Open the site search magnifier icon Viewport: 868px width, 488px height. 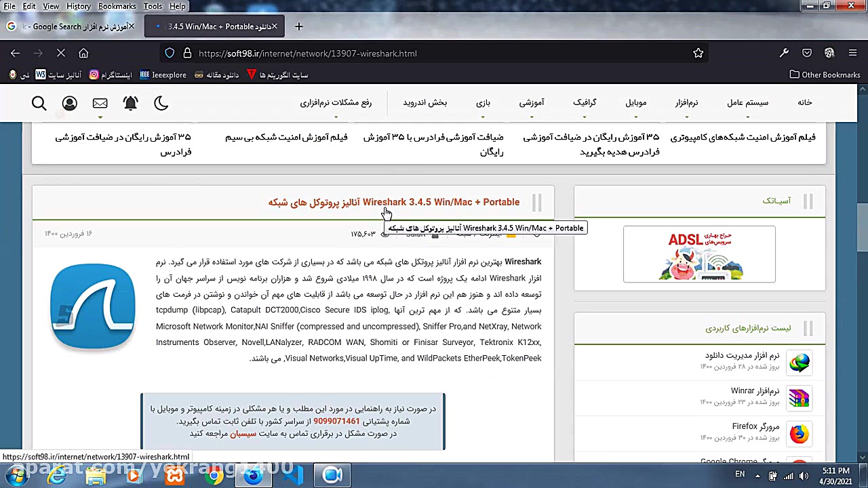point(39,103)
